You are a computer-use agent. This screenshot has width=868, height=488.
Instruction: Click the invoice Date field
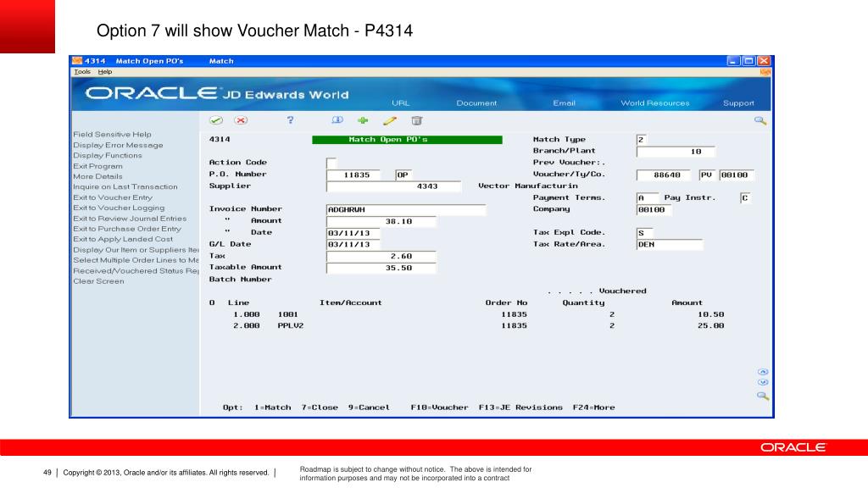[x=353, y=233]
